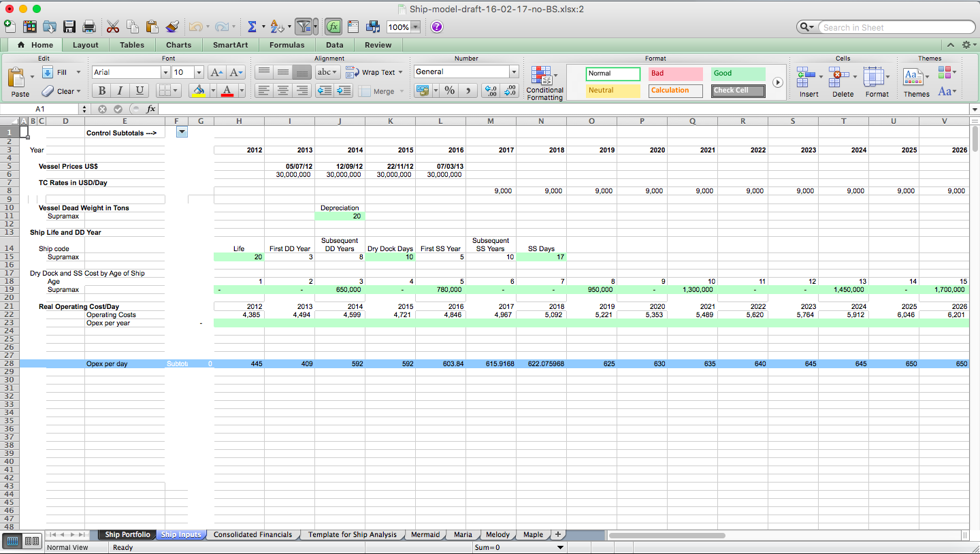
Task: Apply the red font color
Action: pyautogui.click(x=227, y=91)
